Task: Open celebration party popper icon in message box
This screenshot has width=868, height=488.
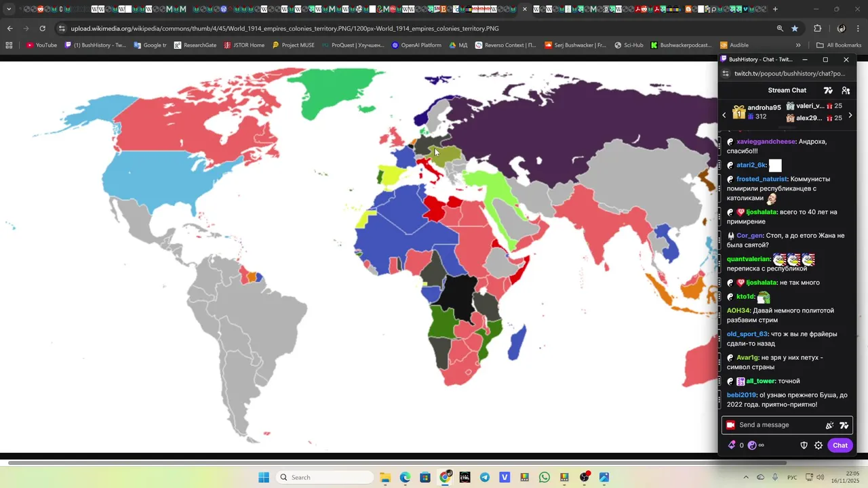Action: pyautogui.click(x=829, y=426)
